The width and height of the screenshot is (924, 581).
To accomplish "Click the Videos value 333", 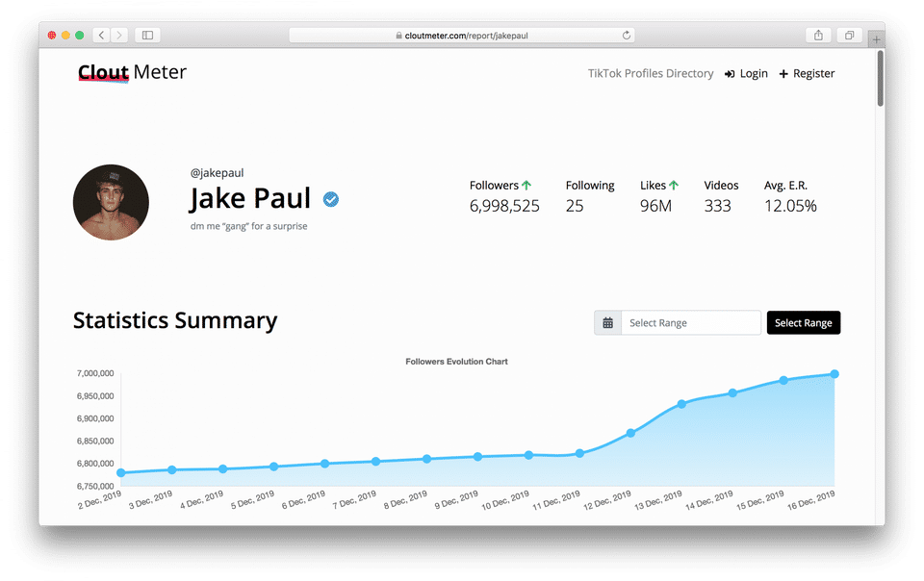I will click(x=717, y=206).
